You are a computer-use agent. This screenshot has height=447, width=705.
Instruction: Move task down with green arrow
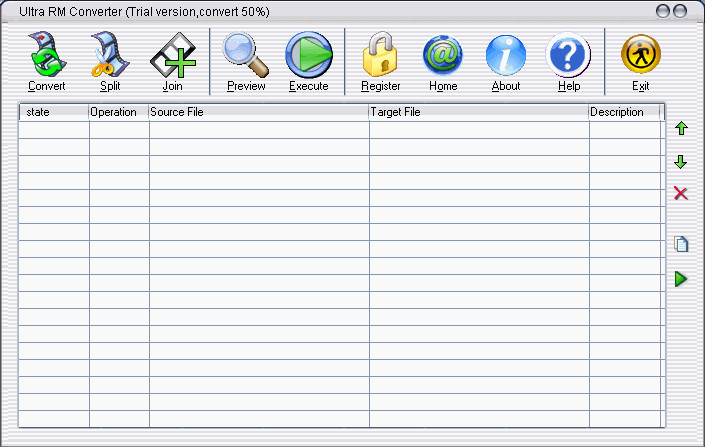681,162
